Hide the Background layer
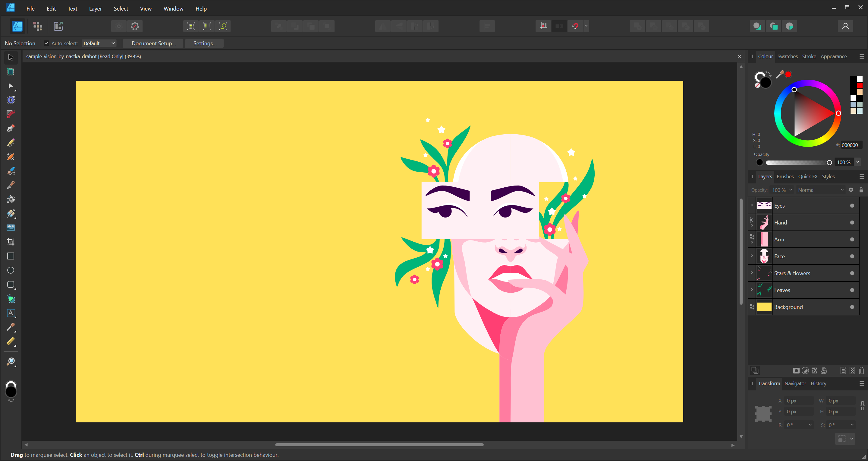The width and height of the screenshot is (868, 461). click(x=852, y=307)
